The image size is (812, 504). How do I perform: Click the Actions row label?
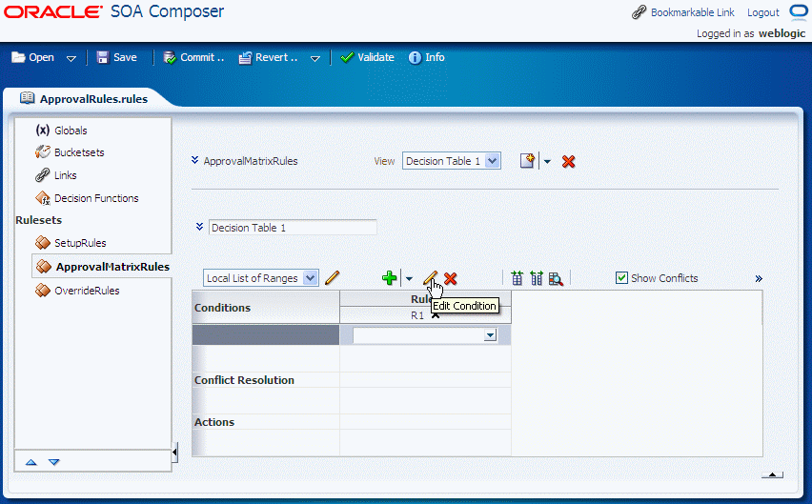[x=214, y=422]
